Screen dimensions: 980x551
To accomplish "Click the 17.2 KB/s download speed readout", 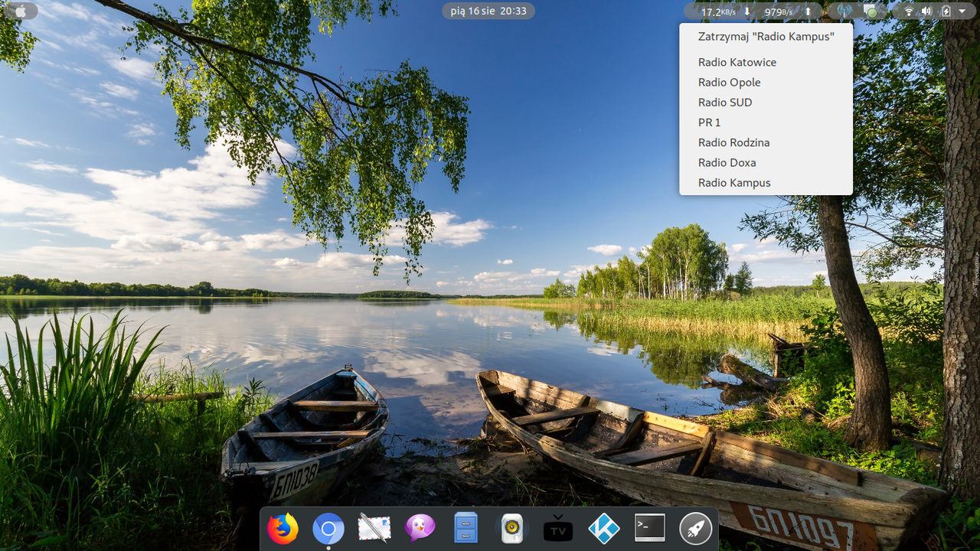I will coord(718,11).
